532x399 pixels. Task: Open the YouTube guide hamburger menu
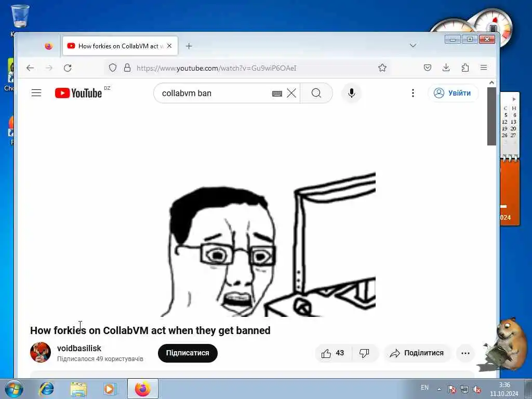[x=36, y=93]
